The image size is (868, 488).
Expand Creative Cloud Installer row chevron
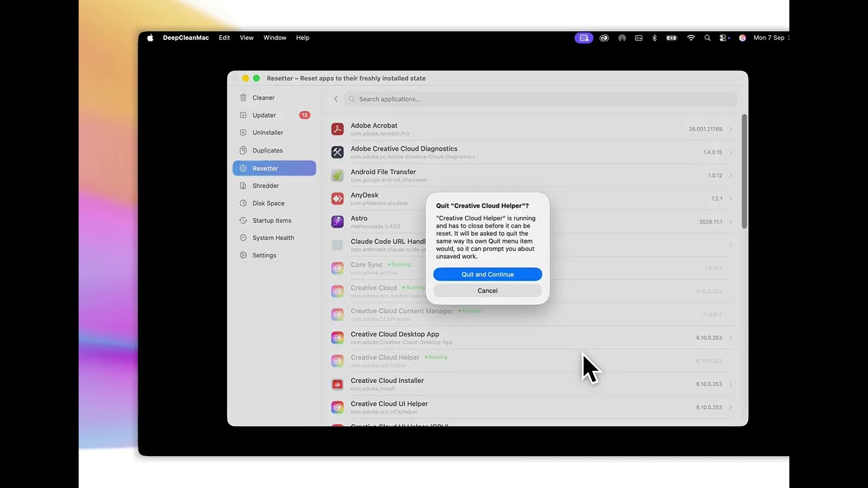730,384
